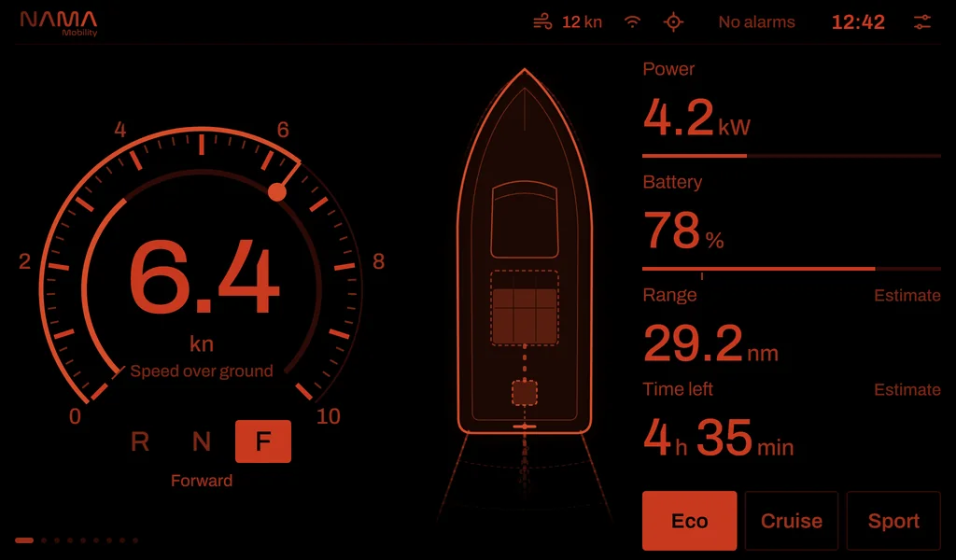Screen dimensions: 956x560
Task: Click the wind icon beside 12 kn
Action: click(x=542, y=22)
